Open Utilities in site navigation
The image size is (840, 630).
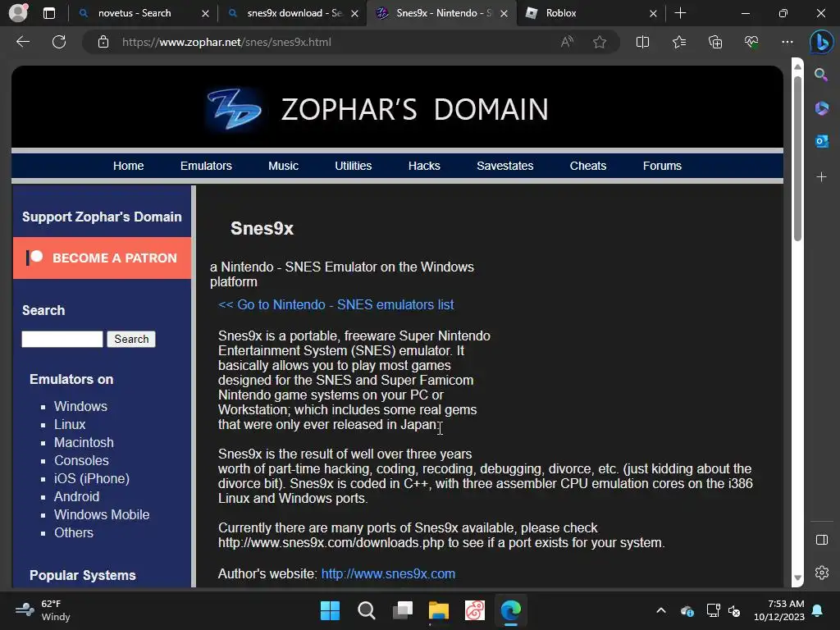pos(353,166)
